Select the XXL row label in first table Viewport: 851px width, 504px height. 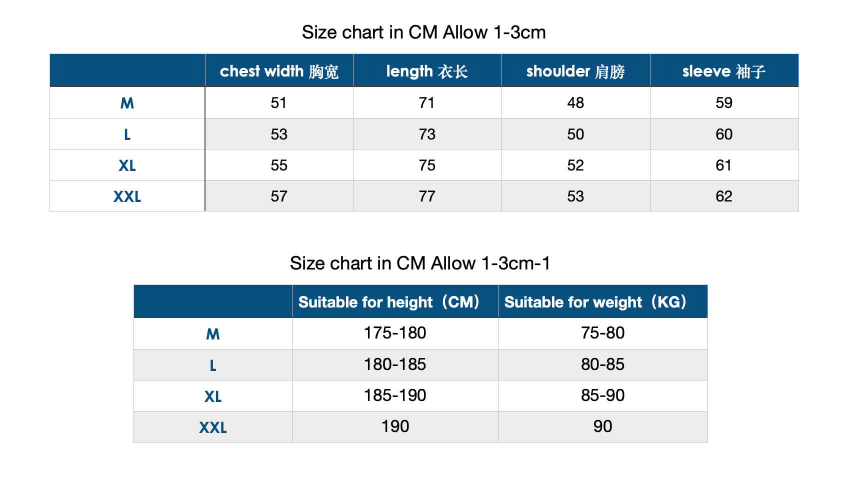click(x=127, y=196)
